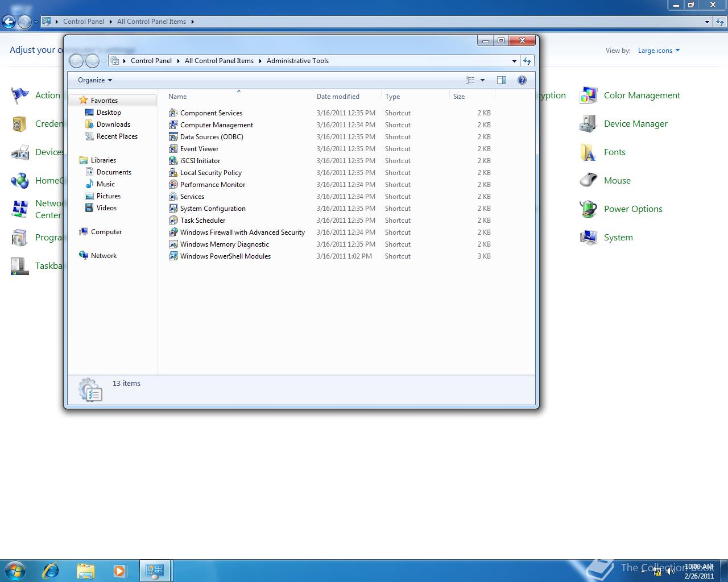Image resolution: width=728 pixels, height=582 pixels.
Task: Expand breadcrumb arrow after Control Panel in Administrative Tools
Action: [x=178, y=61]
